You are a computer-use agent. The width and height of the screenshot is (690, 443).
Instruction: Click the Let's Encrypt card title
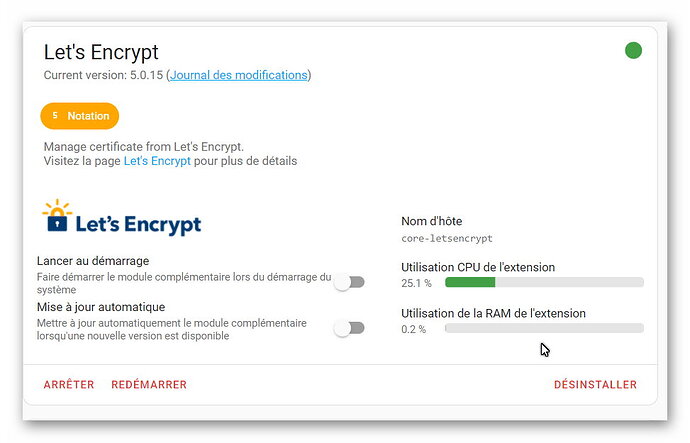pos(101,52)
